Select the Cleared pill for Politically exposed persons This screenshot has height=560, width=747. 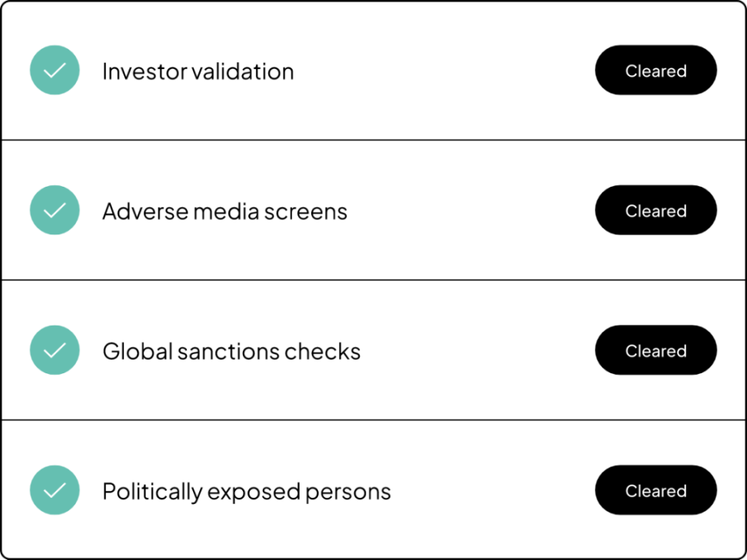[656, 490]
